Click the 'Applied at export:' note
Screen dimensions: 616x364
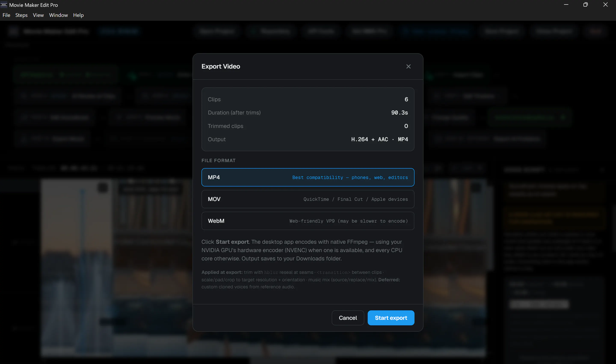pos(222,272)
